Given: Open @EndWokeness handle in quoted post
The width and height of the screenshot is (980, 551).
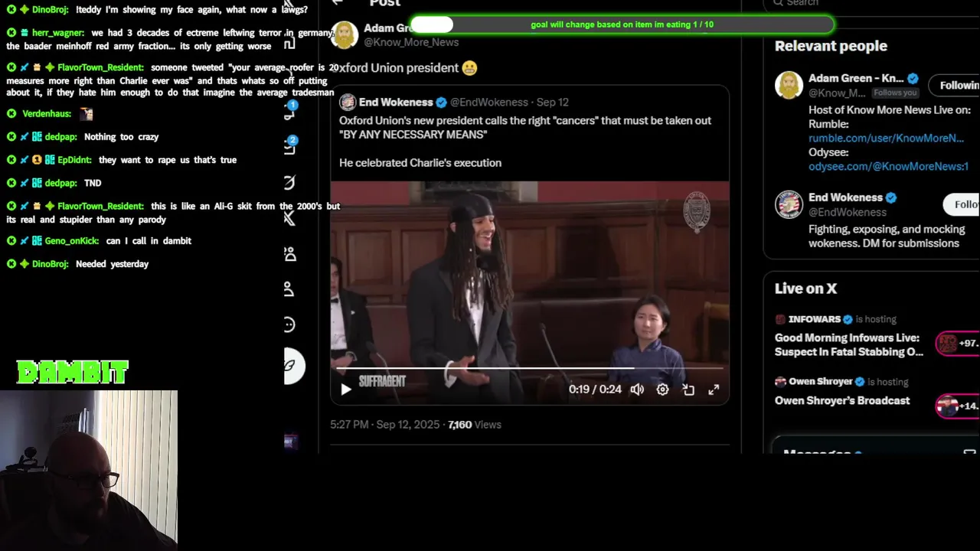Looking at the screenshot, I should pyautogui.click(x=488, y=102).
